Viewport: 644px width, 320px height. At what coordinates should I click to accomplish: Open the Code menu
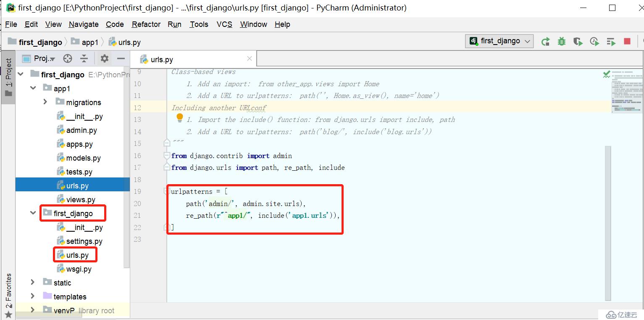click(115, 24)
